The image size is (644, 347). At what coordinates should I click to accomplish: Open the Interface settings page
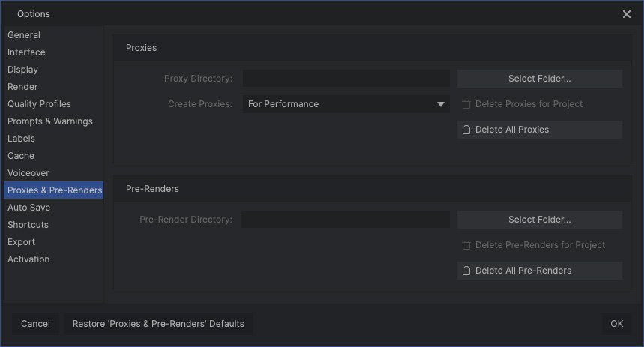click(x=26, y=52)
